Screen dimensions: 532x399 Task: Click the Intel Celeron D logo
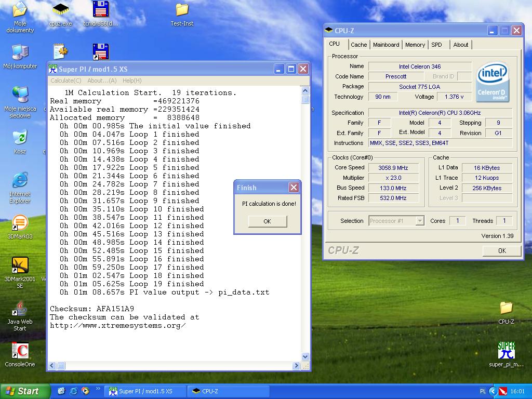pyautogui.click(x=493, y=82)
